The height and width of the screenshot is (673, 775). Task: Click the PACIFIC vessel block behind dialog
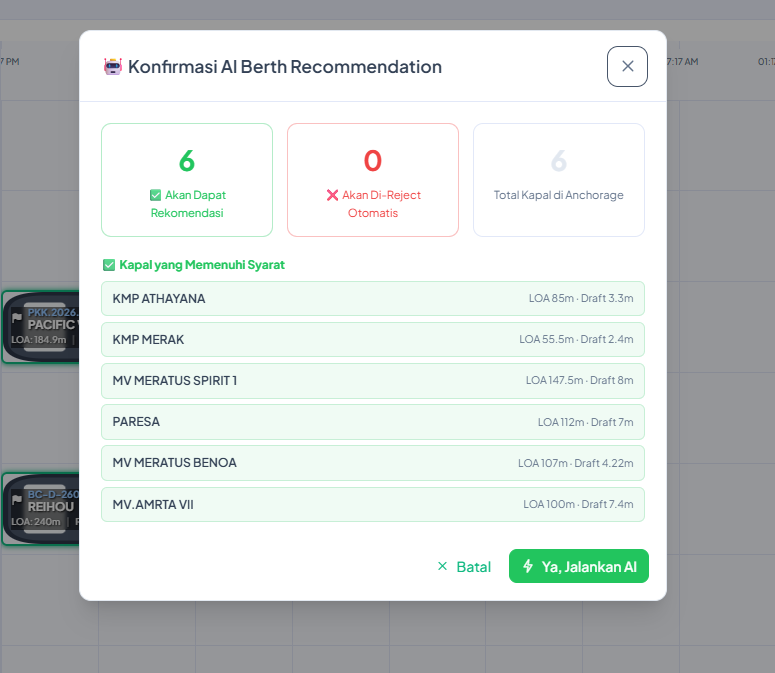[41, 327]
